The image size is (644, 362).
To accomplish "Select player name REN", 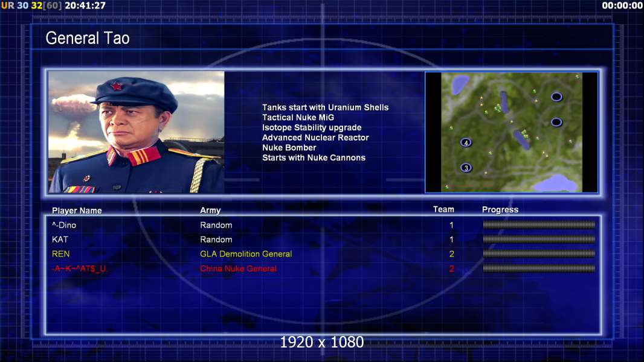I will click(x=61, y=254).
